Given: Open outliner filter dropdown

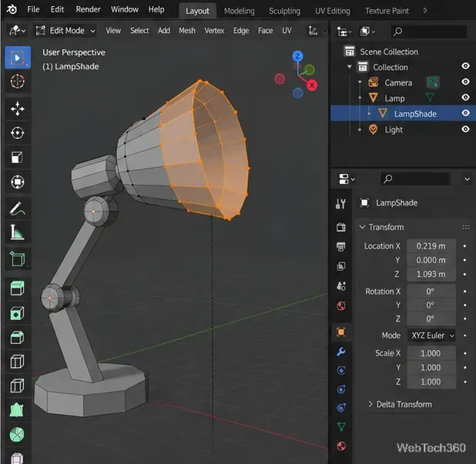Looking at the screenshot, I should pos(367,32).
